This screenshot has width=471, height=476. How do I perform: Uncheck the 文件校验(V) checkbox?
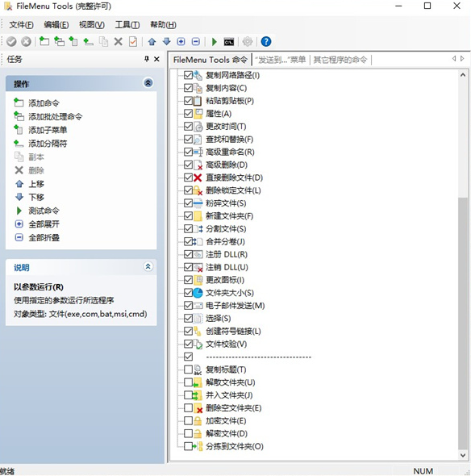(188, 344)
